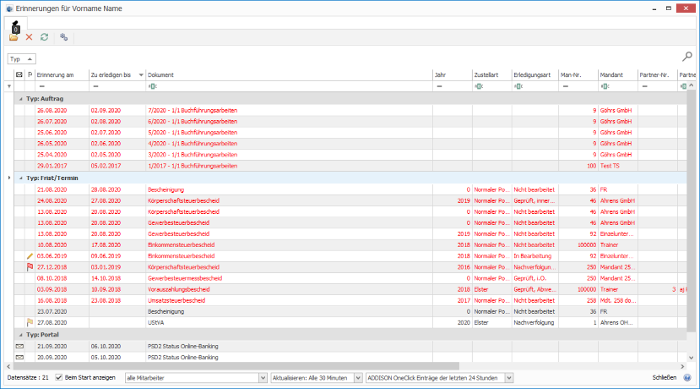Click the horizontal scrollbar thumb
700x389 pixels.
pos(237,367)
